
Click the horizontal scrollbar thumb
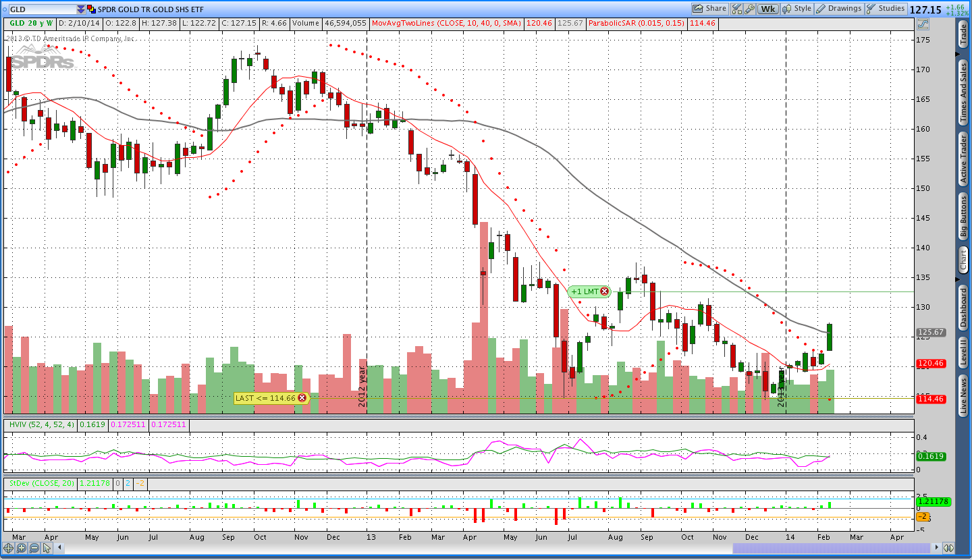[832, 548]
